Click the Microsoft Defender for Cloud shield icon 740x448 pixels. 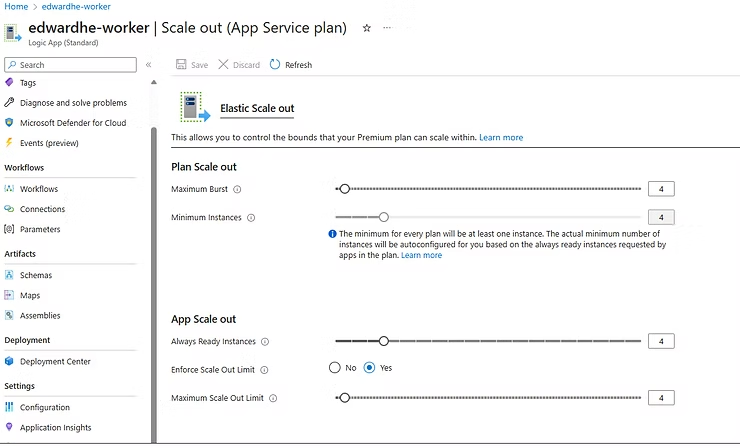(9, 123)
